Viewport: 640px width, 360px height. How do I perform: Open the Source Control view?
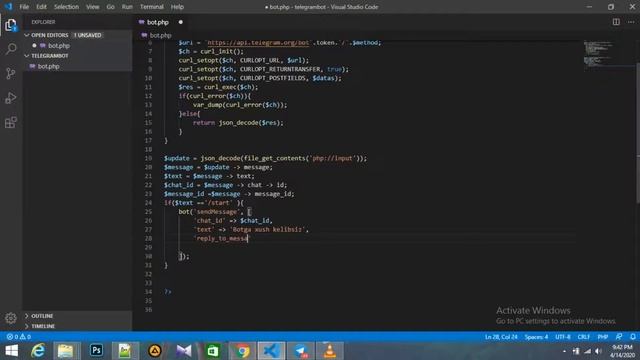(11, 73)
